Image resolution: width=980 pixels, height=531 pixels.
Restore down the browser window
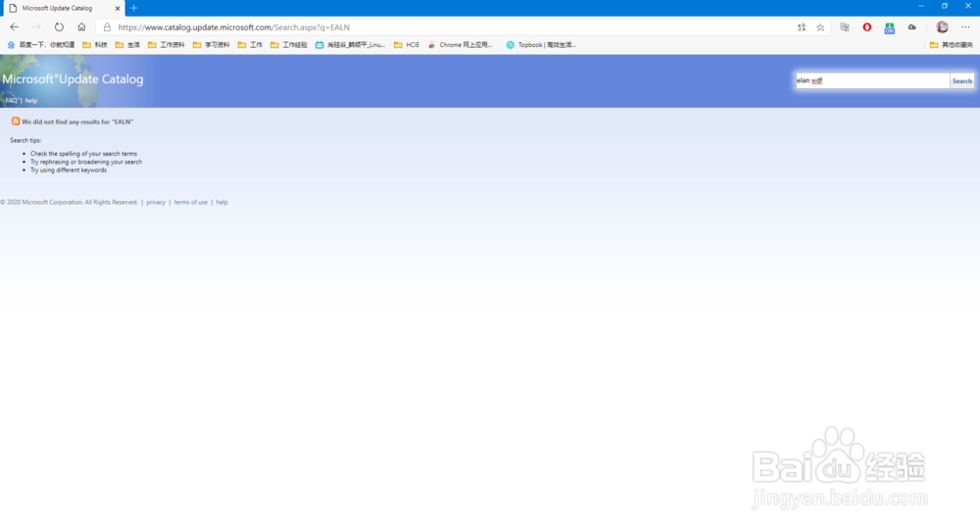(945, 6)
